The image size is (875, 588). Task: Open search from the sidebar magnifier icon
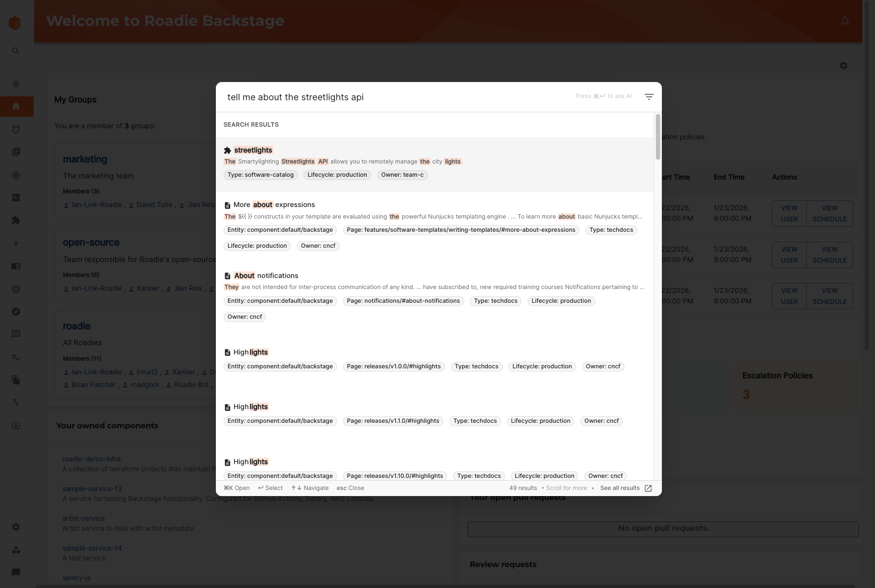pos(16,51)
